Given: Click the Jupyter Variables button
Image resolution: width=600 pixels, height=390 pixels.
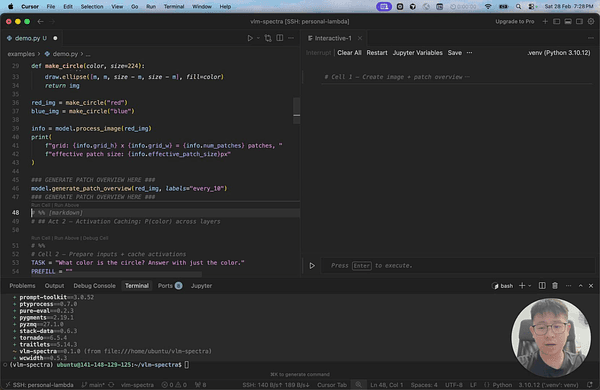Looking at the screenshot, I should [417, 53].
